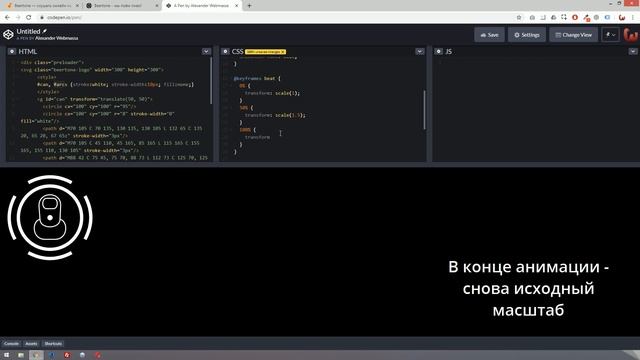Save the pen with the Save button
The width and height of the screenshot is (640, 360).
[489, 35]
